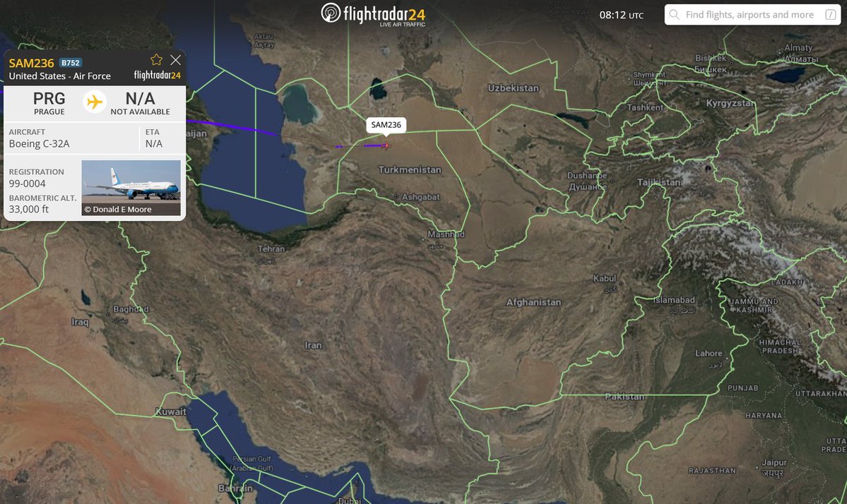The width and height of the screenshot is (847, 504).
Task: Click the Islamabad city label
Action: (674, 300)
